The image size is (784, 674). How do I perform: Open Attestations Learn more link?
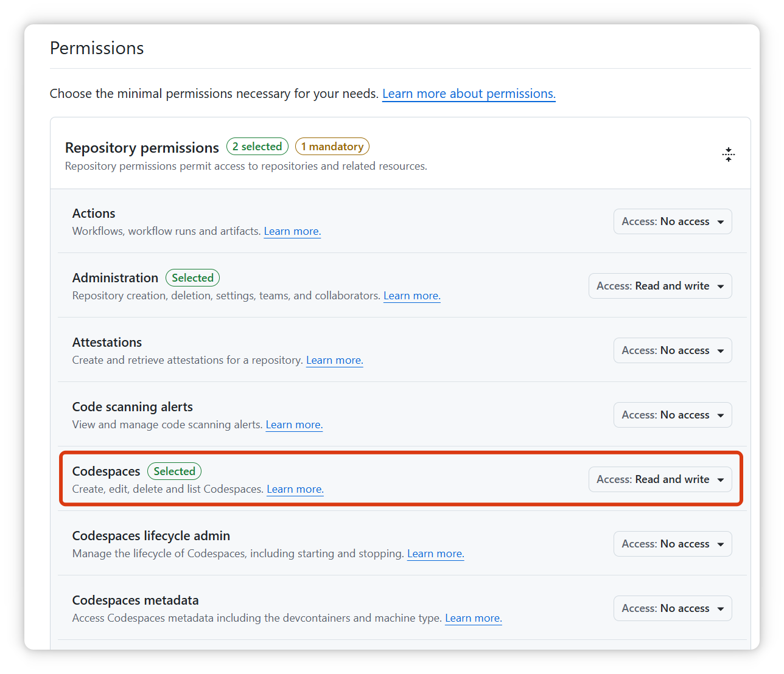334,360
